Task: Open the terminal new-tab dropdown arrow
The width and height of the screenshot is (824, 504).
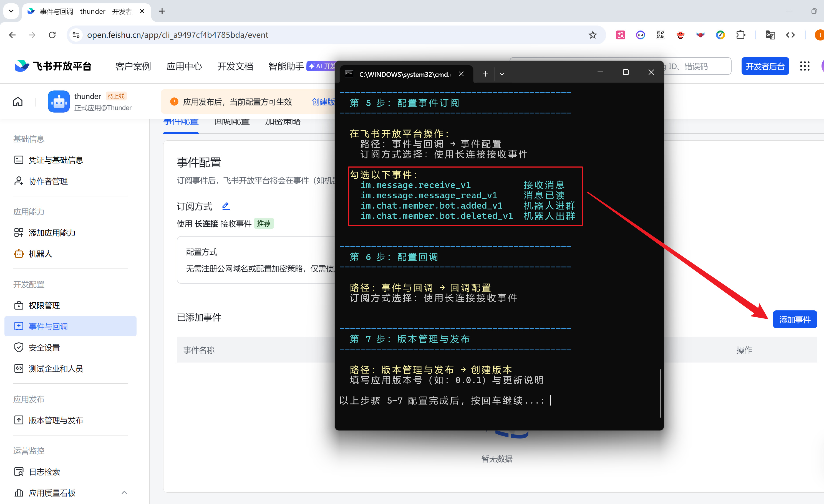Action: pos(502,74)
